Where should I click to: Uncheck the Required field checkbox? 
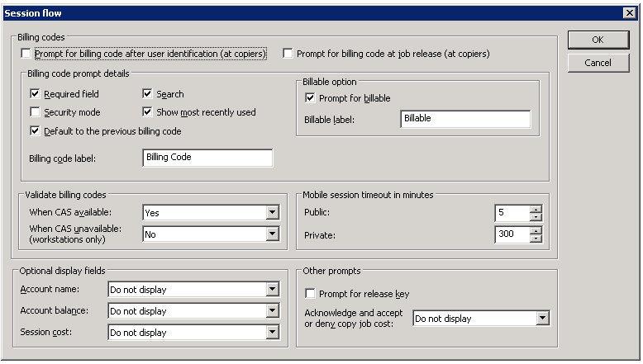35,95
